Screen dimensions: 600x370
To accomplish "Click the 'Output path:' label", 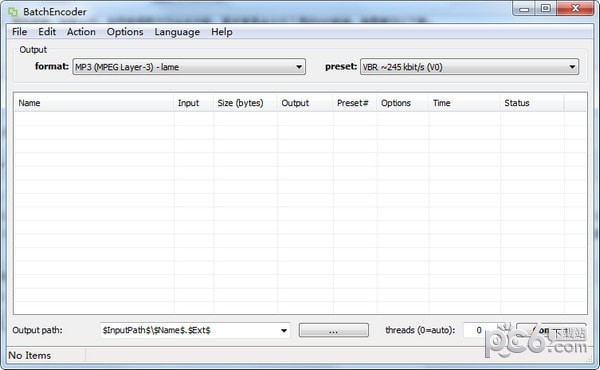I will coord(37,330).
